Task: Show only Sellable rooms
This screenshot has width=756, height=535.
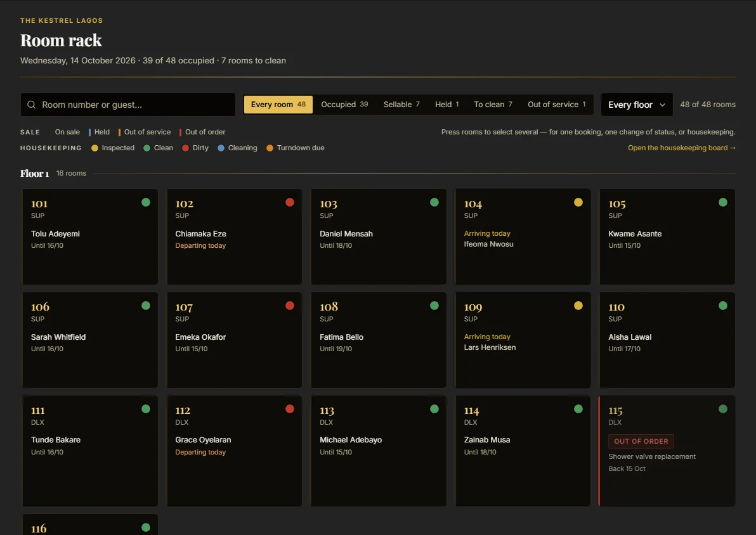Action: (401, 105)
